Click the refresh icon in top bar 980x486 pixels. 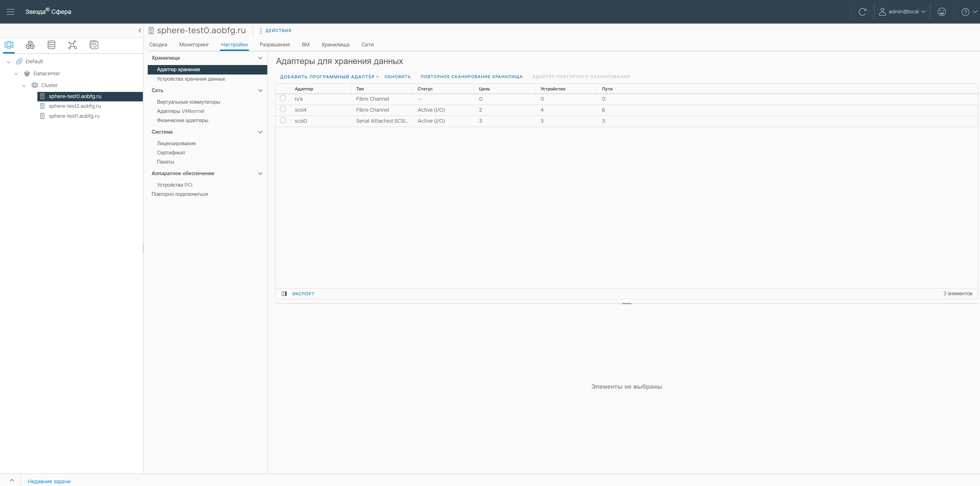(x=862, y=12)
